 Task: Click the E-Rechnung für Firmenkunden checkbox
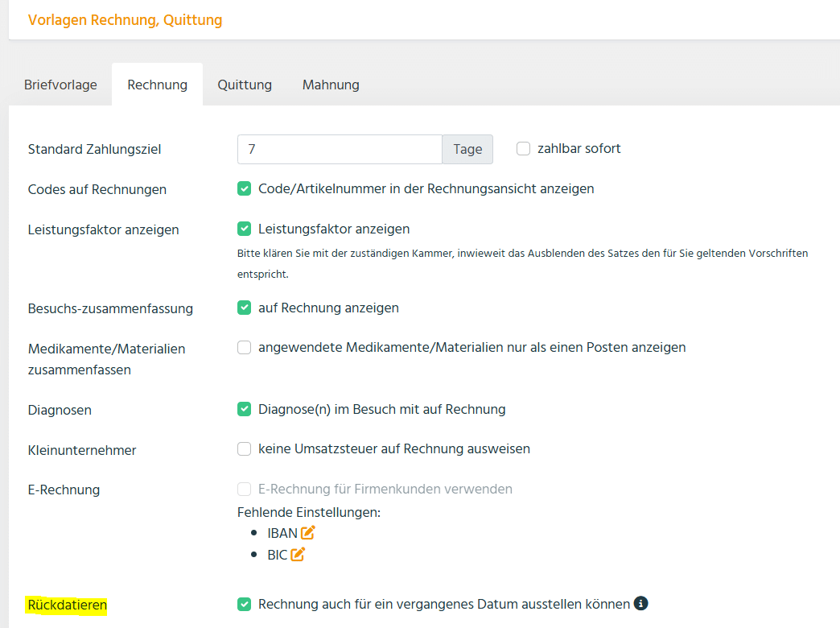245,489
